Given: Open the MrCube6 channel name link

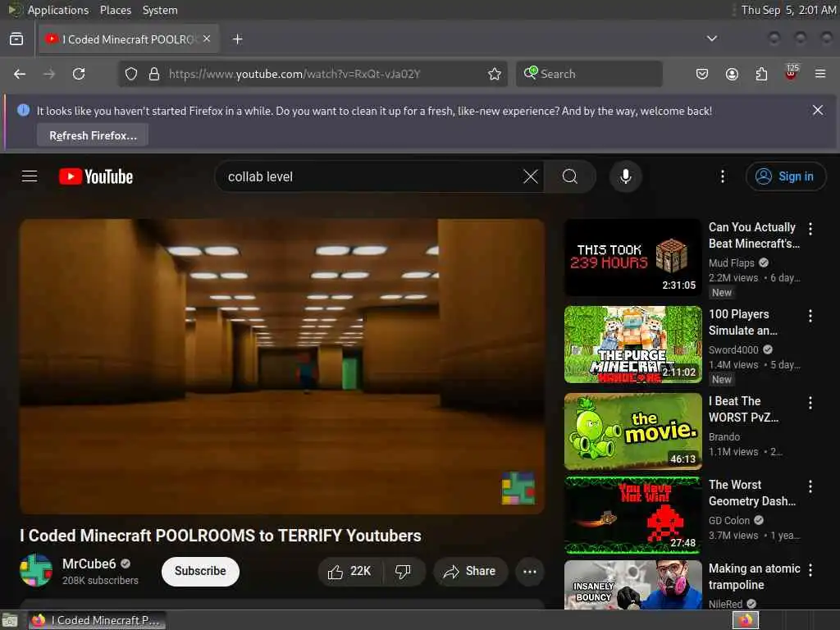Looking at the screenshot, I should [89, 564].
